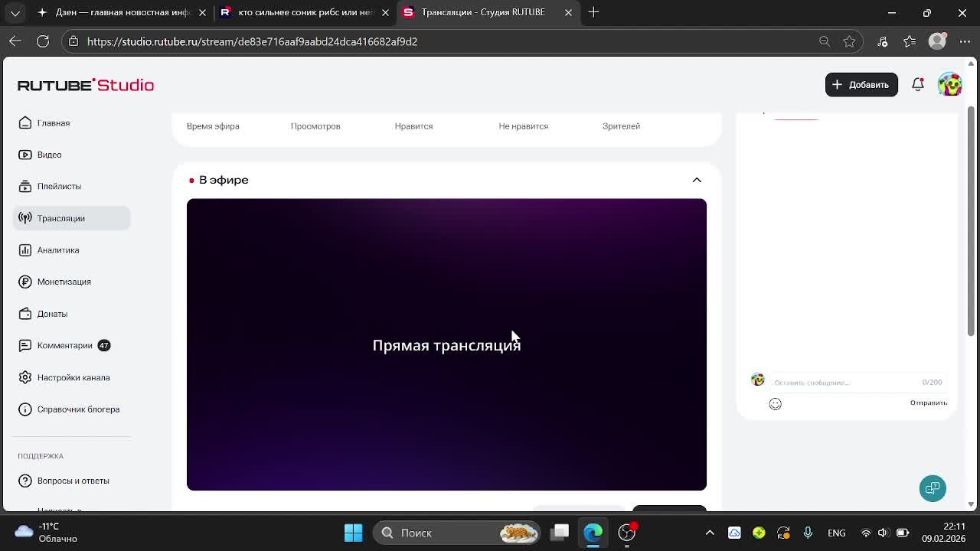Screen dimensions: 980x551
Task: Collapse the В эфире section
Action: click(x=697, y=180)
